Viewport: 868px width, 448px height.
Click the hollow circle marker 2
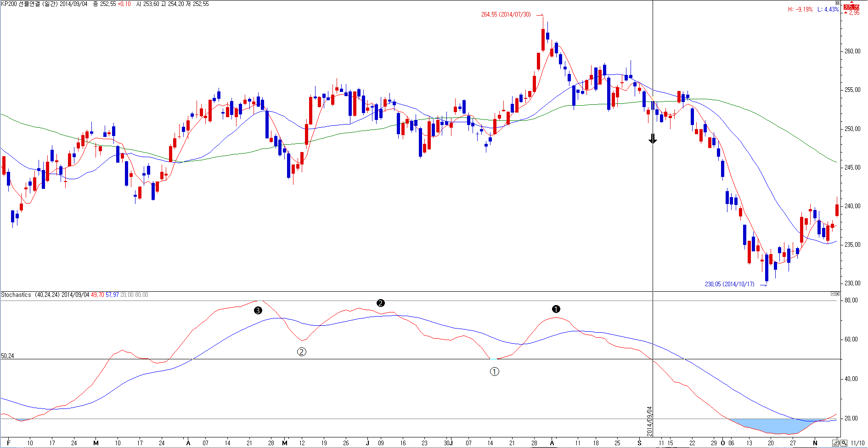pos(301,352)
